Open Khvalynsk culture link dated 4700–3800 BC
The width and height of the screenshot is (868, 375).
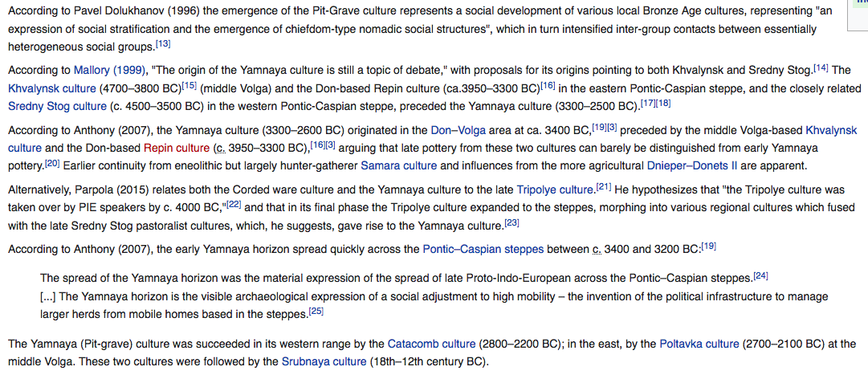click(x=52, y=88)
